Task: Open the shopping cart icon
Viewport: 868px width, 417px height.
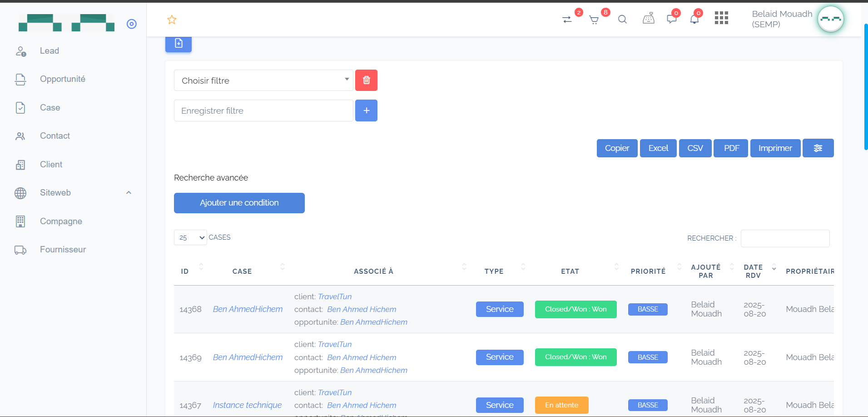Action: (594, 20)
